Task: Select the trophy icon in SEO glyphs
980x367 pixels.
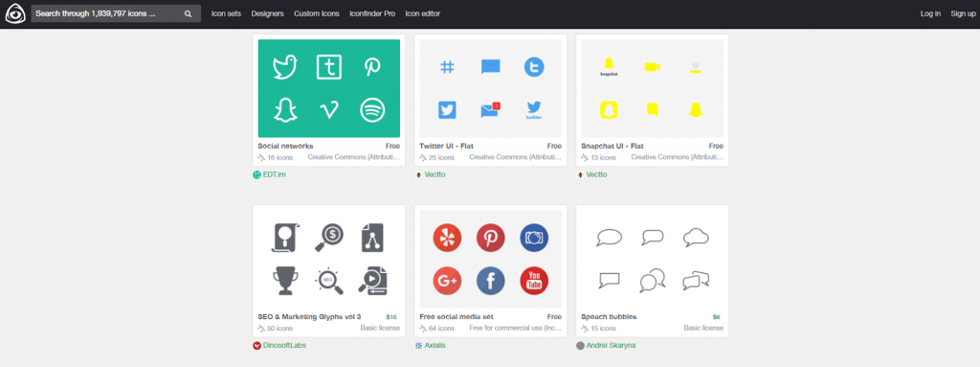Action: tap(285, 281)
